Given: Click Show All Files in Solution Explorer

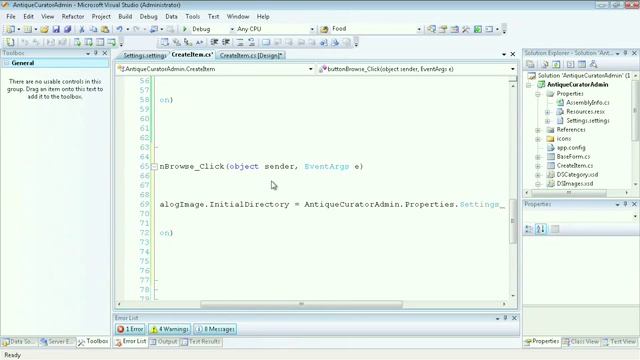Looking at the screenshot, I should point(544,64).
